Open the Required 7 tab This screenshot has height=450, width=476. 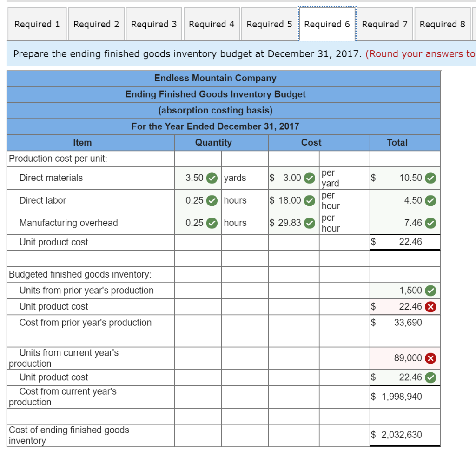[x=384, y=24]
